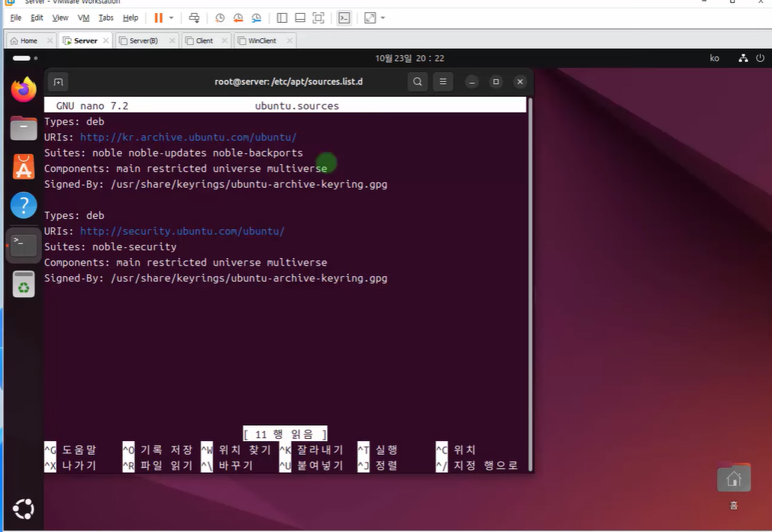Click the 'Suites: noble-security' line
This screenshot has height=532, width=772.
coord(110,247)
